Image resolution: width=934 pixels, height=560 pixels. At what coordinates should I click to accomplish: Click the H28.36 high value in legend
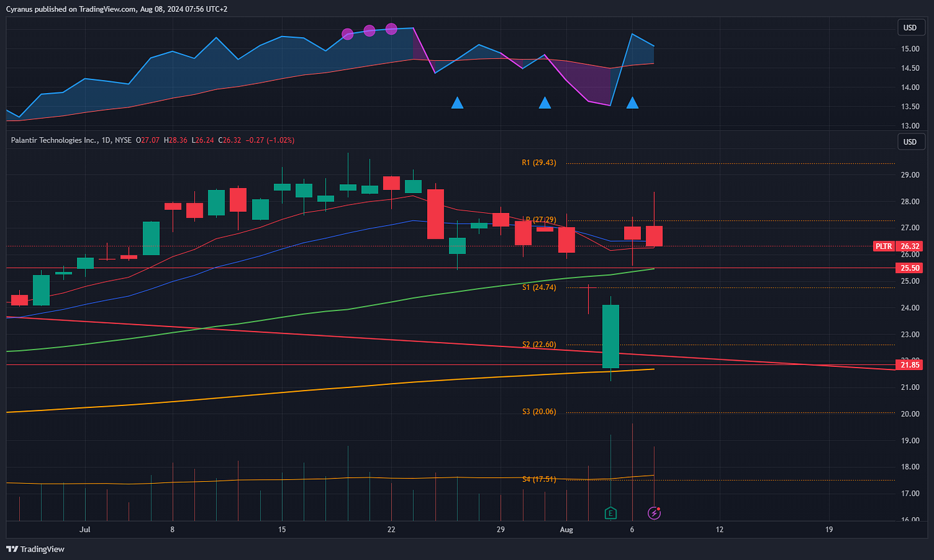tap(176, 140)
